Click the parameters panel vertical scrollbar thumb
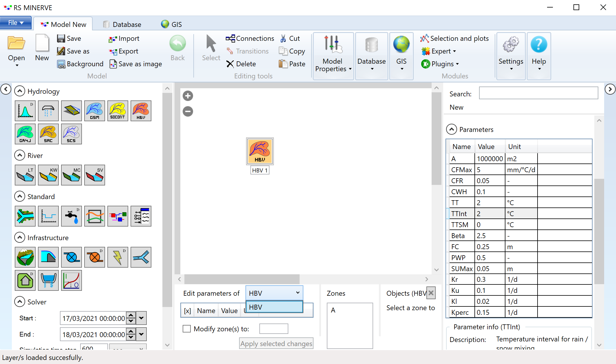Screen dimensions: 616x364 click(x=599, y=231)
